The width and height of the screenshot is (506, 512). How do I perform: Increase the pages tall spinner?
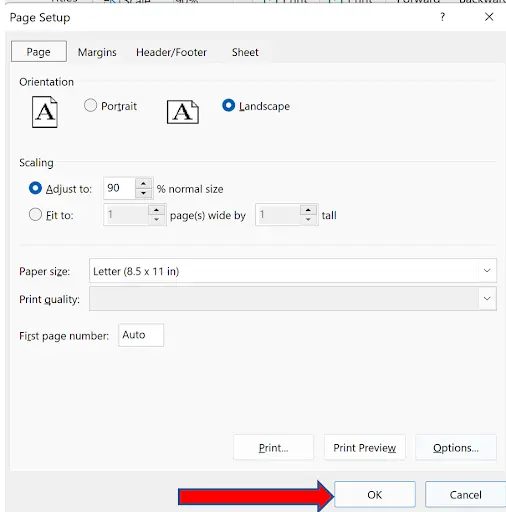(x=308, y=210)
